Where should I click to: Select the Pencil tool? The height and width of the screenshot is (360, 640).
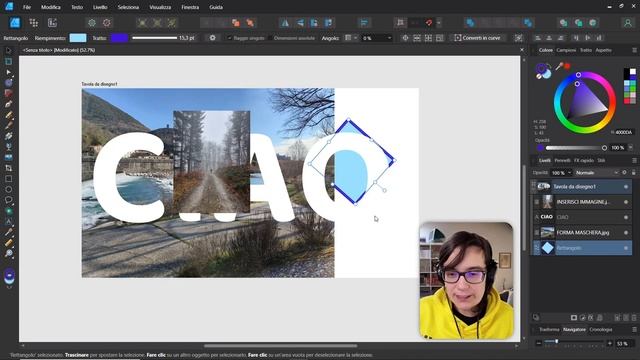click(8, 115)
